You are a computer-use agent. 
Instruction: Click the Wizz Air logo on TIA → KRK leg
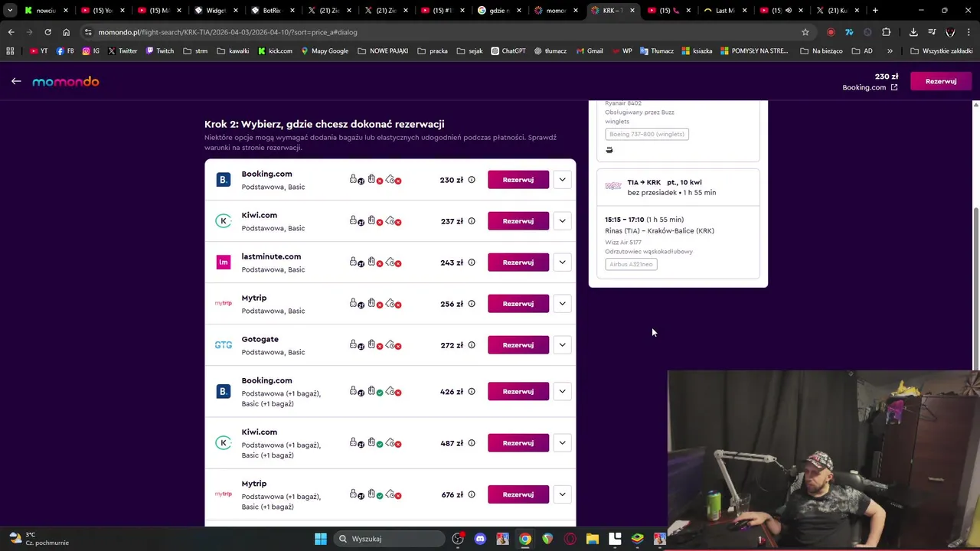(x=613, y=186)
